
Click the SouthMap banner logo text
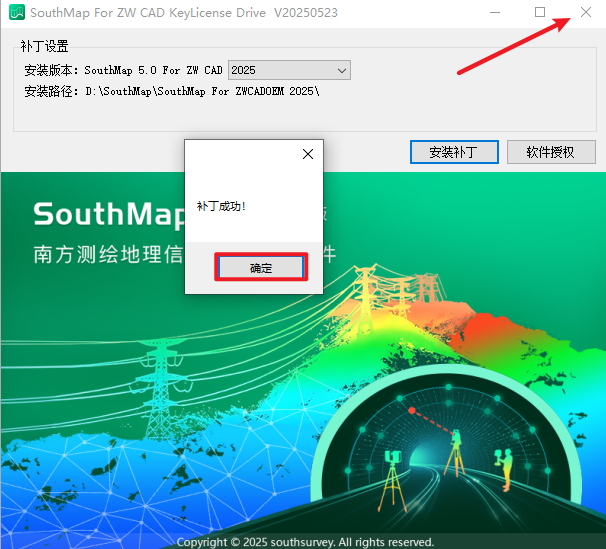click(x=109, y=214)
